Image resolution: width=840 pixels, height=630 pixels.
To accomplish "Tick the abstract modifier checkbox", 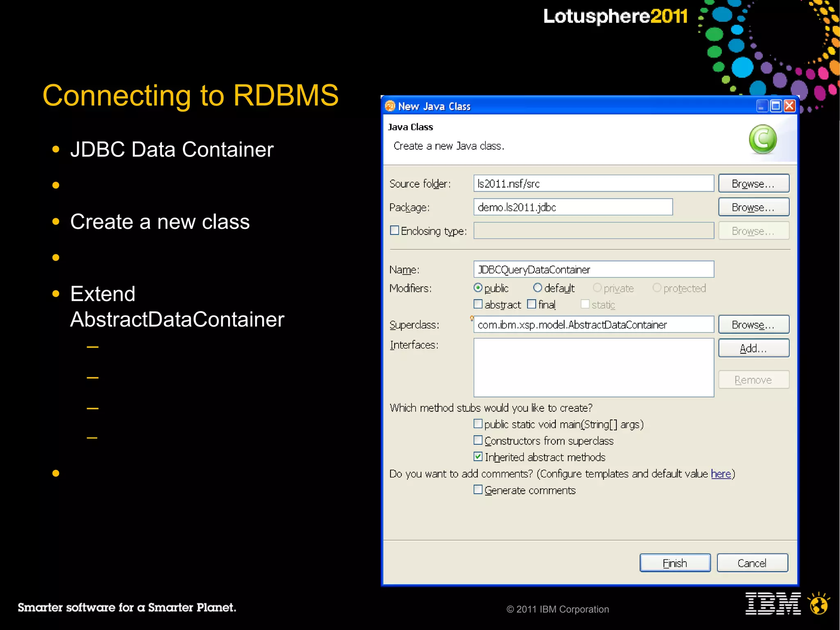I will (x=478, y=304).
